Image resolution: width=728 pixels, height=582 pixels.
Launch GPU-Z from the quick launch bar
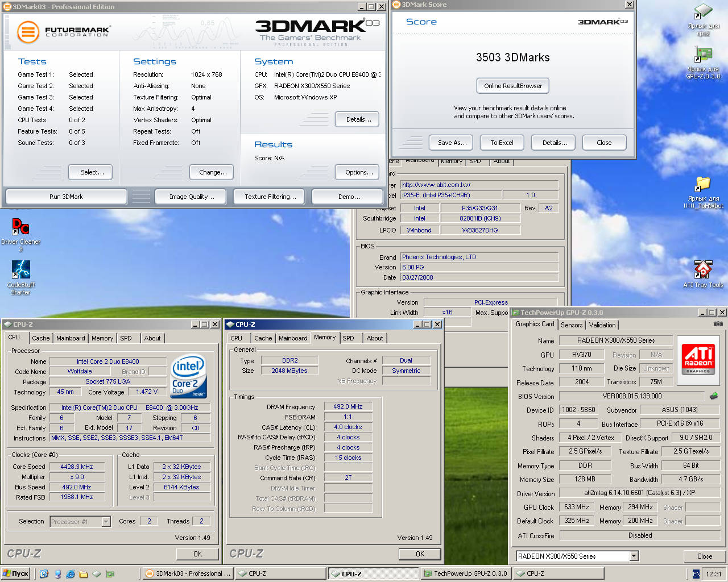(110, 574)
